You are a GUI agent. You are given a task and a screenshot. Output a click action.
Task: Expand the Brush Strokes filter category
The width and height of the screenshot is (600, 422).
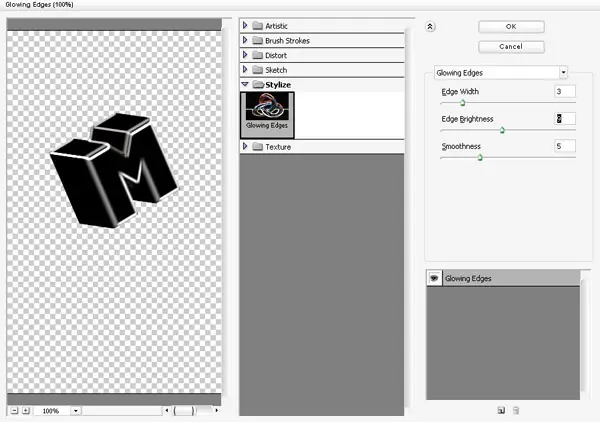(x=245, y=40)
